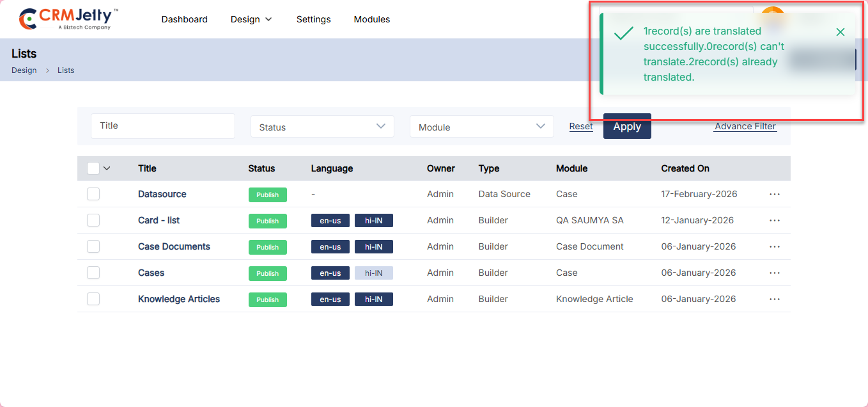Open the Design menu in navigation
Image resolution: width=868 pixels, height=407 pixels.
tap(251, 19)
